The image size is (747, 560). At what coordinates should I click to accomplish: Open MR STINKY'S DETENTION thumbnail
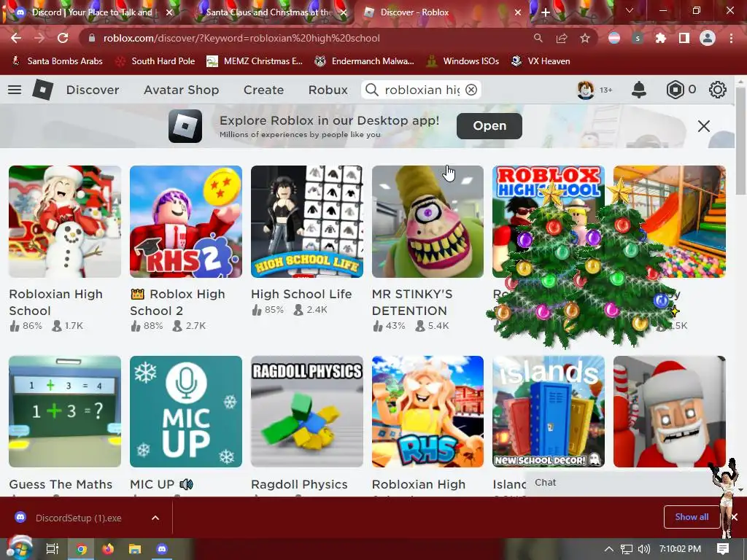[427, 222]
